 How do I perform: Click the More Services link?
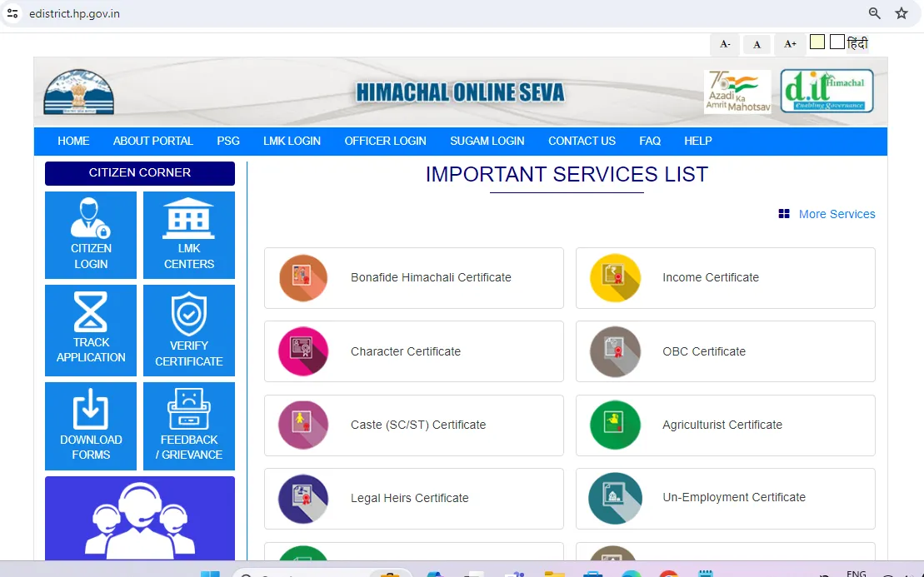click(x=837, y=214)
